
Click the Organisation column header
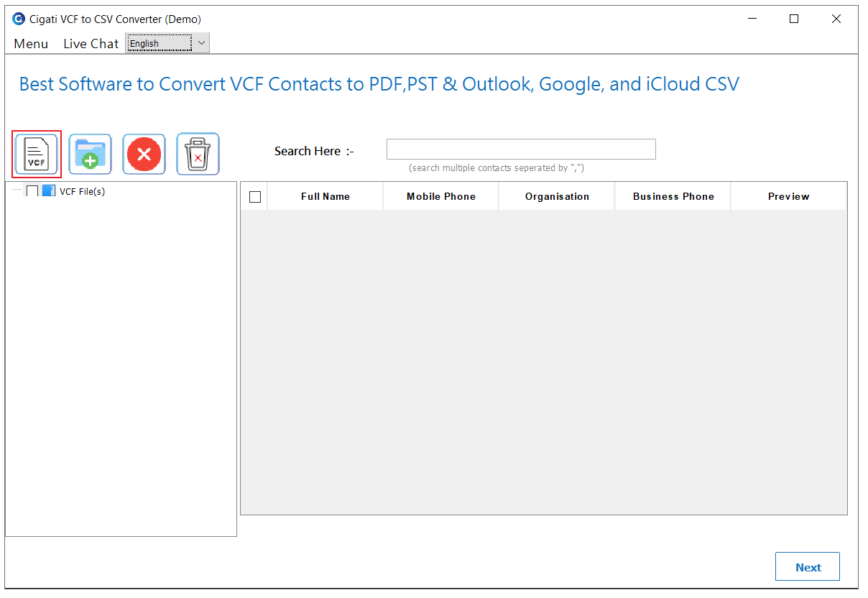(x=557, y=196)
